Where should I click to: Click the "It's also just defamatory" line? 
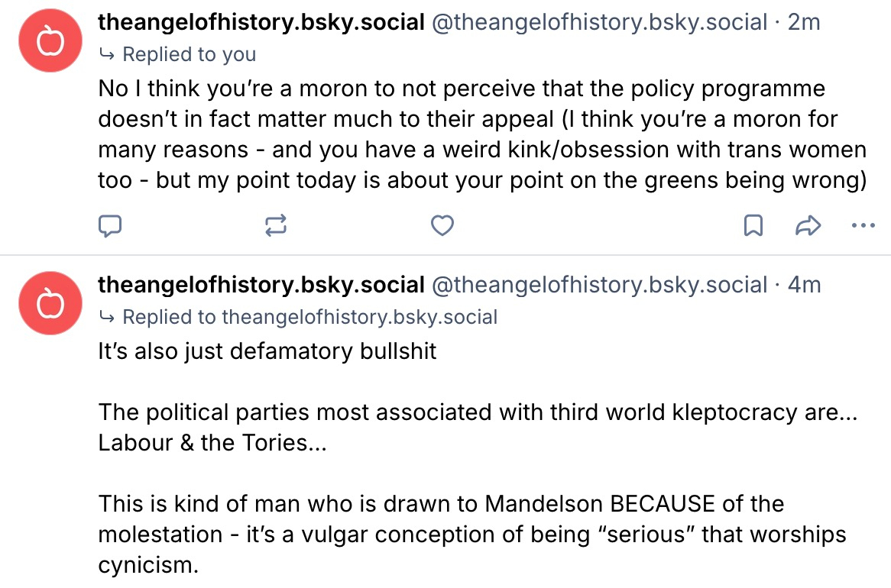point(267,351)
